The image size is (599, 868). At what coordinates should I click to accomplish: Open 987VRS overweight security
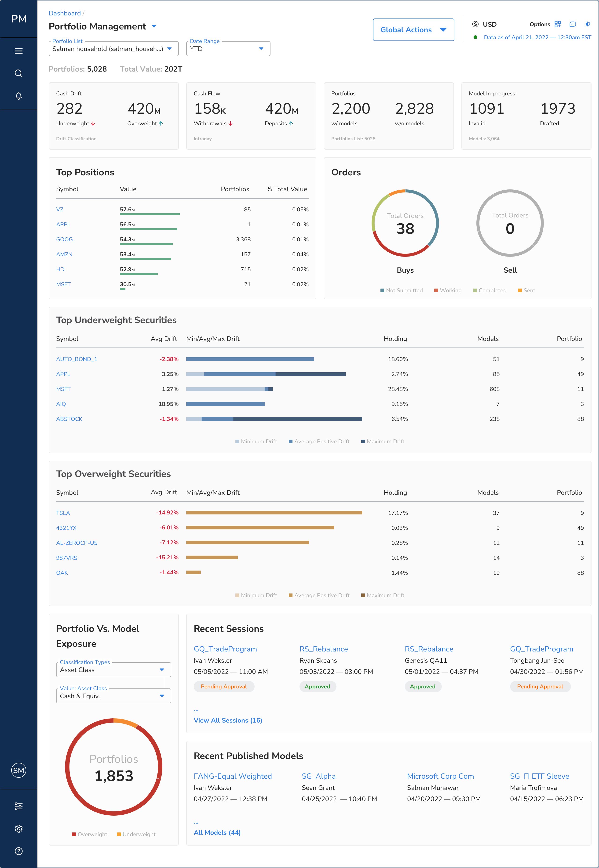(66, 558)
